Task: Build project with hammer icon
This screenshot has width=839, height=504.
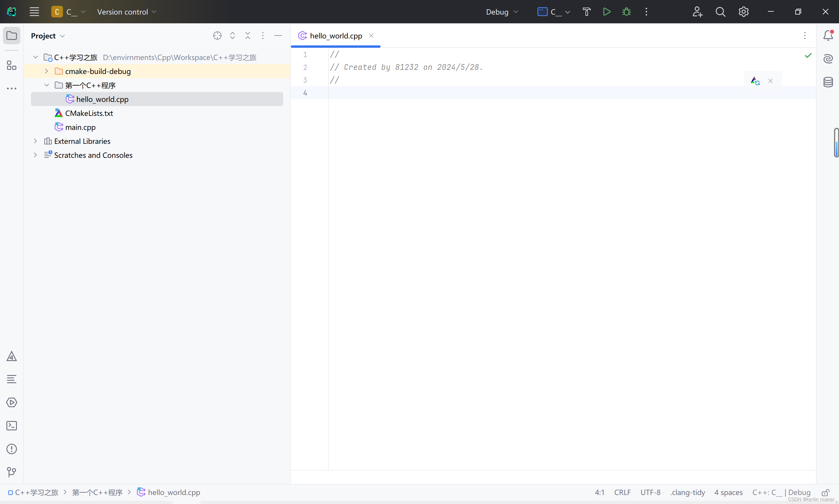Action: 587,12
